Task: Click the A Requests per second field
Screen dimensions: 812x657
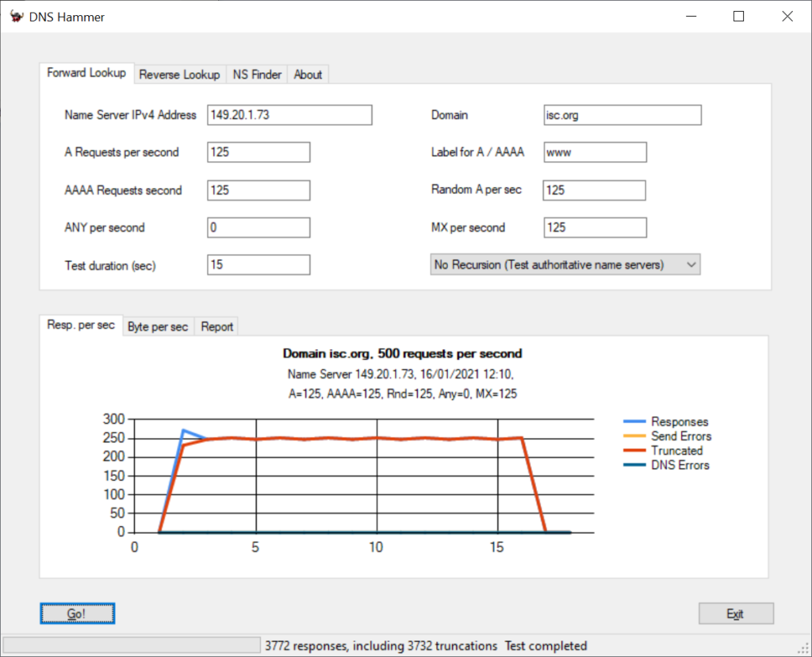Action: 258,152
